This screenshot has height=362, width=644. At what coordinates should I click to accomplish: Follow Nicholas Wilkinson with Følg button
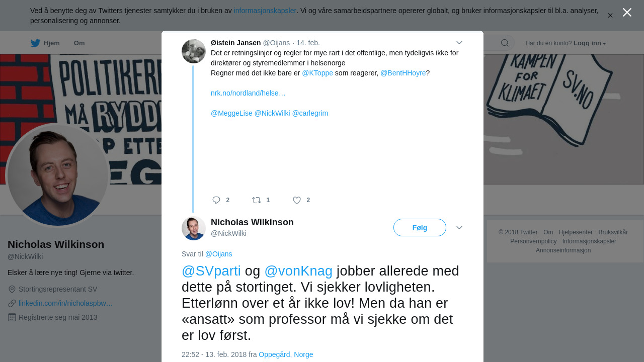(420, 228)
